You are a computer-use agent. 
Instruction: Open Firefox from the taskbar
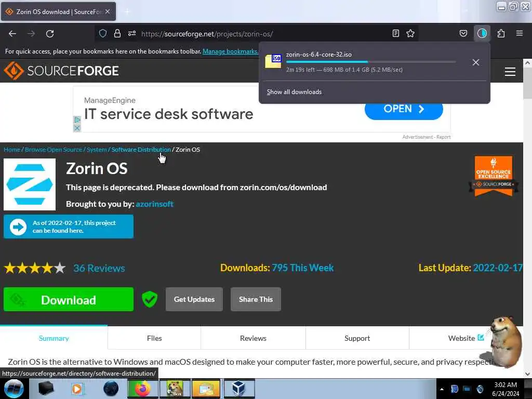pos(142,389)
